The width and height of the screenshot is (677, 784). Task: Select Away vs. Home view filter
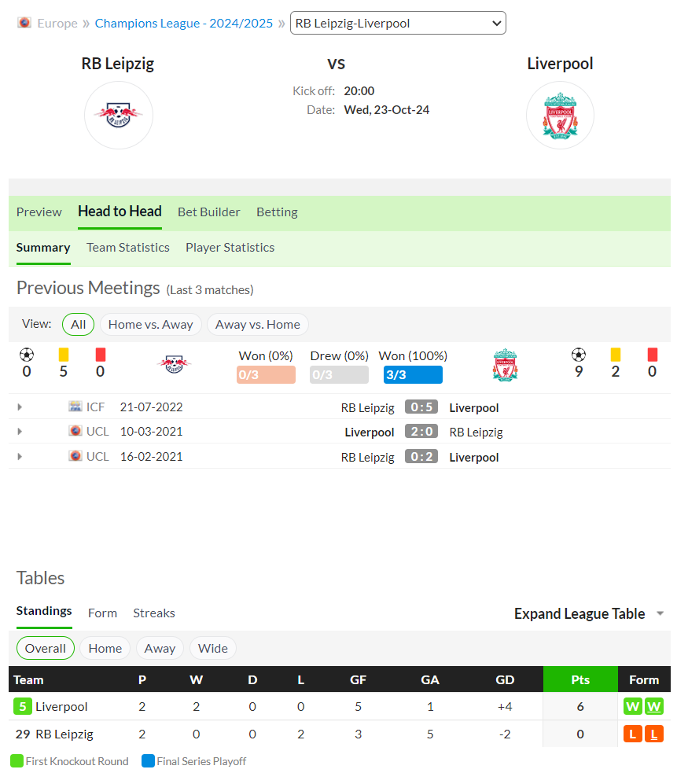(257, 325)
